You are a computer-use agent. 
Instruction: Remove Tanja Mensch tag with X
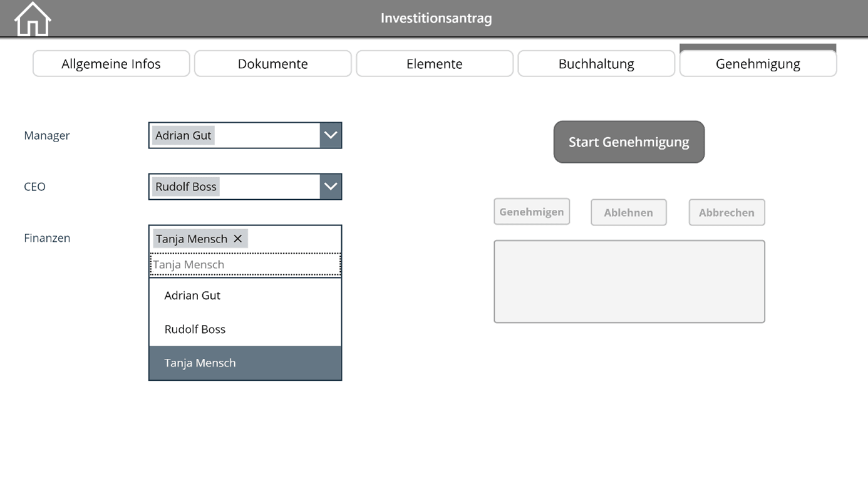[x=237, y=239]
